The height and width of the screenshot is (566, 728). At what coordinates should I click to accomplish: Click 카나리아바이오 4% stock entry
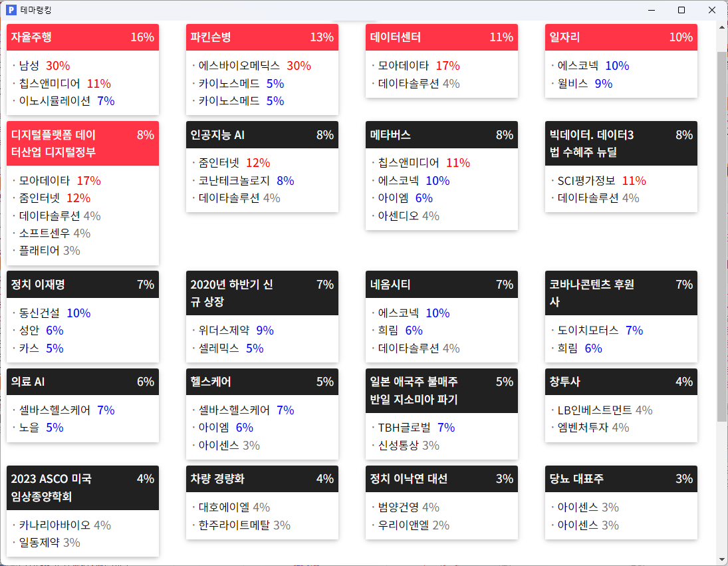[65, 525]
